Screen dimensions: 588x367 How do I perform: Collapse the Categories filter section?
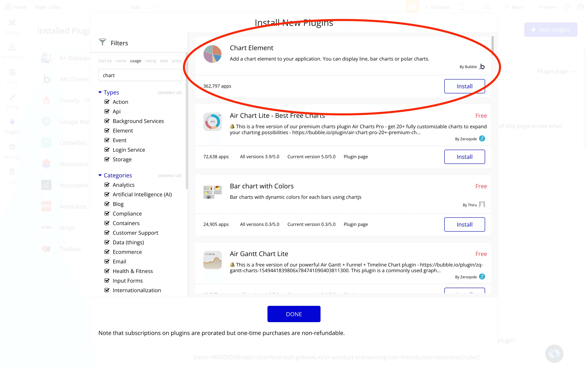click(x=100, y=175)
